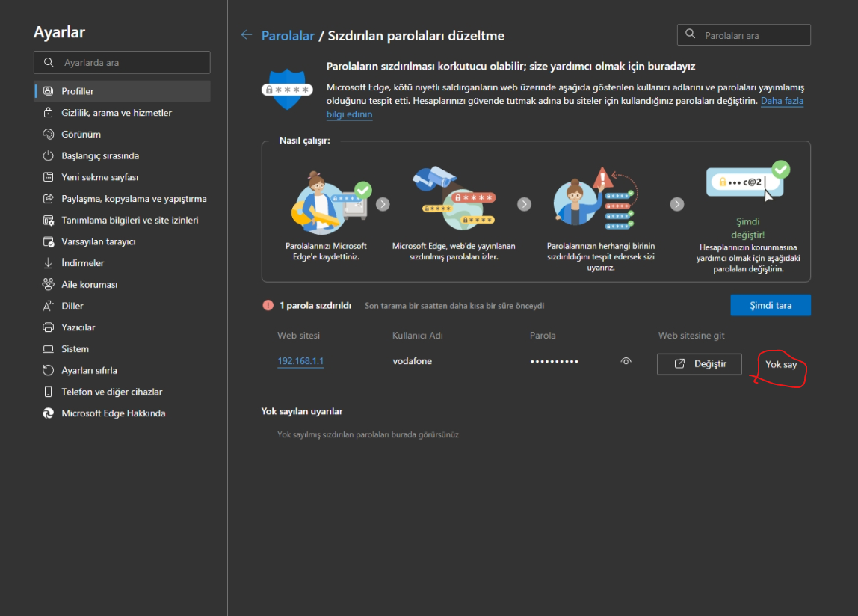Screen dimensions: 858x616
Task: Click the Görünüm palette icon
Action: [x=48, y=134]
